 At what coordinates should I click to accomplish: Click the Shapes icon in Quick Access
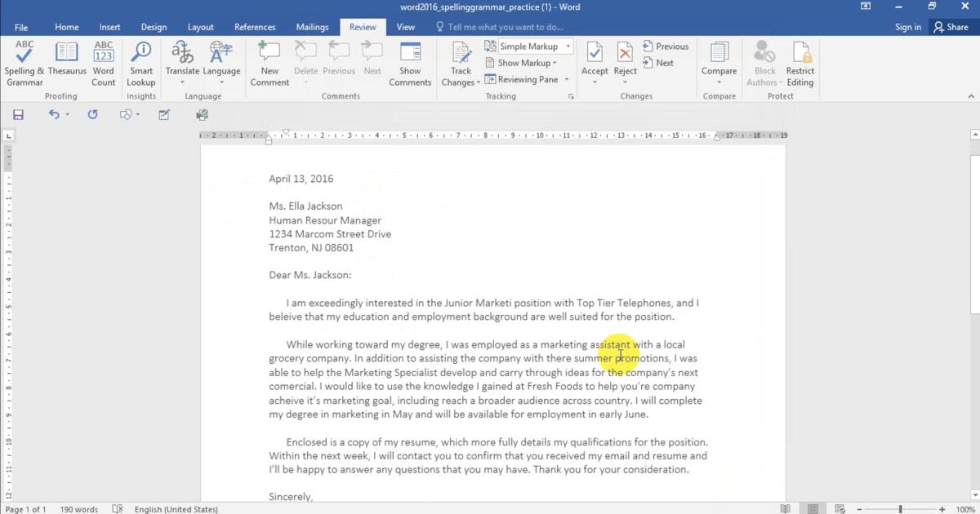125,115
